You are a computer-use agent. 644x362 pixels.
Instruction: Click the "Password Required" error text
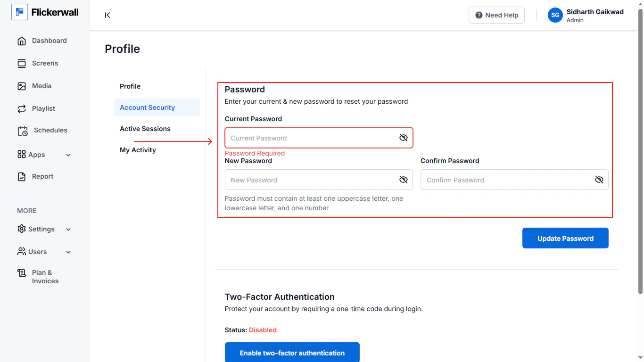(x=255, y=153)
